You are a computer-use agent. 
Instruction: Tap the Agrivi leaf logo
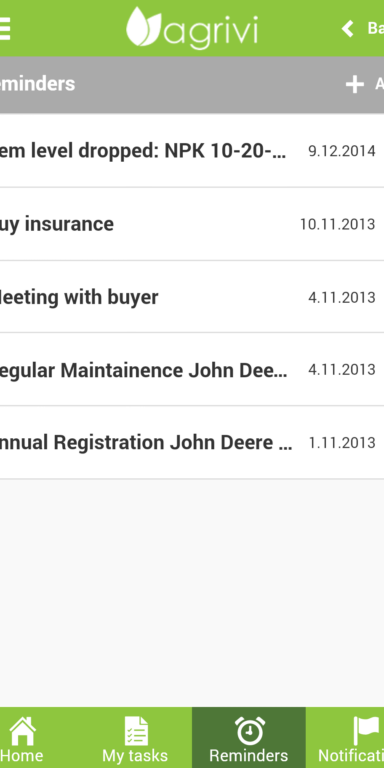coord(144,26)
